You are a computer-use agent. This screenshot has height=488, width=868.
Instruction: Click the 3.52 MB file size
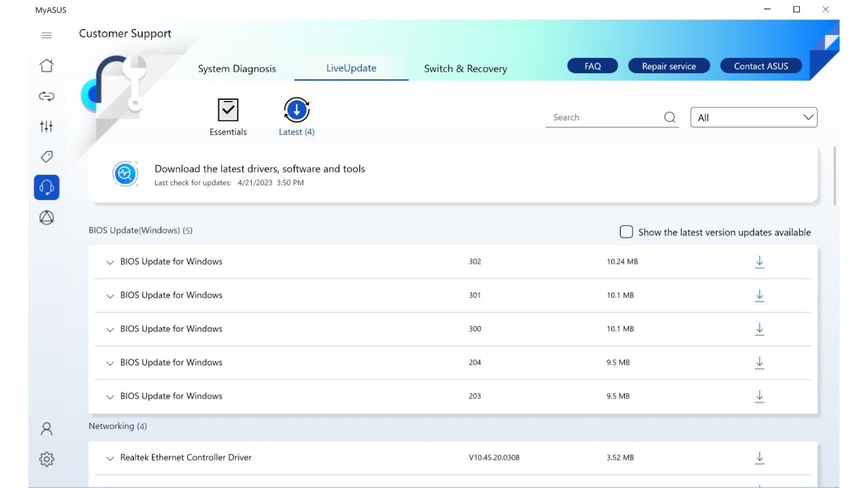pos(620,458)
